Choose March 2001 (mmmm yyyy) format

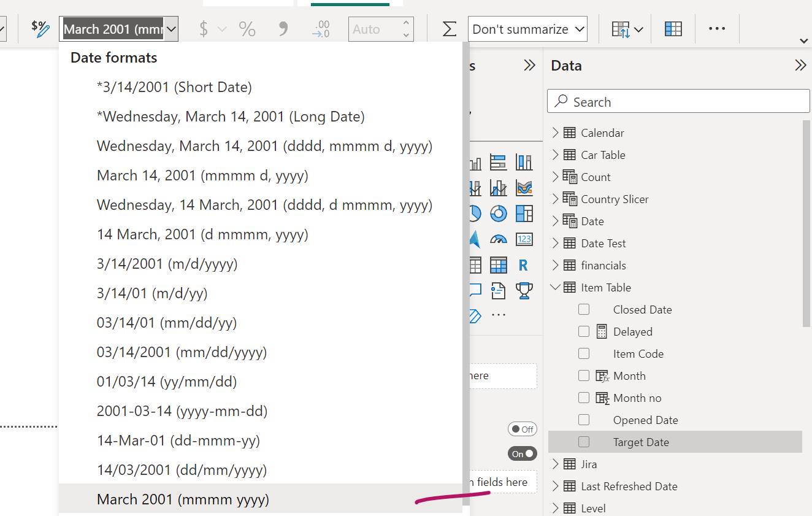click(261, 499)
